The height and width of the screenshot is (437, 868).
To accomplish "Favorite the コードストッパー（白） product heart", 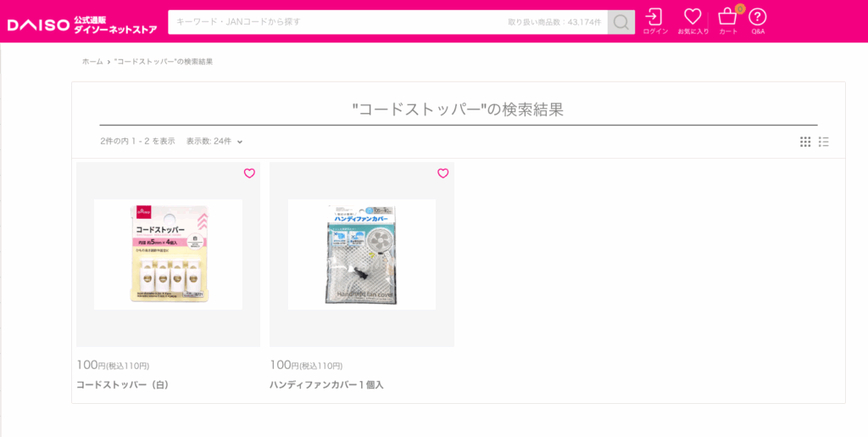I will pyautogui.click(x=250, y=173).
